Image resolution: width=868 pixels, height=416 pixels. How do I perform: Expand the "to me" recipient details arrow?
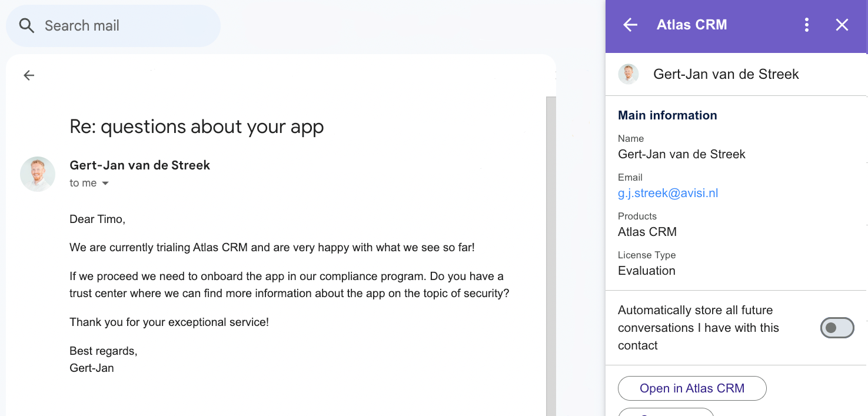click(105, 184)
